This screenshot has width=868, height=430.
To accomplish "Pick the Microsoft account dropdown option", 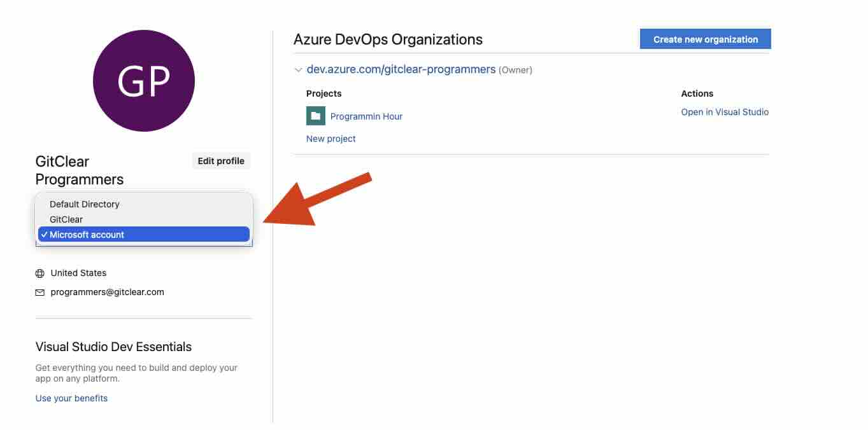I will [87, 235].
